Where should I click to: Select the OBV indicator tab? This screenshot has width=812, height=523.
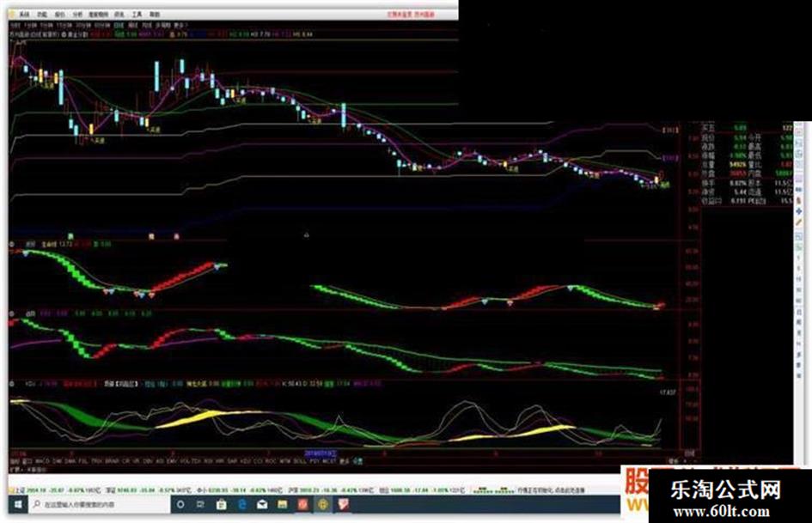[x=147, y=460]
